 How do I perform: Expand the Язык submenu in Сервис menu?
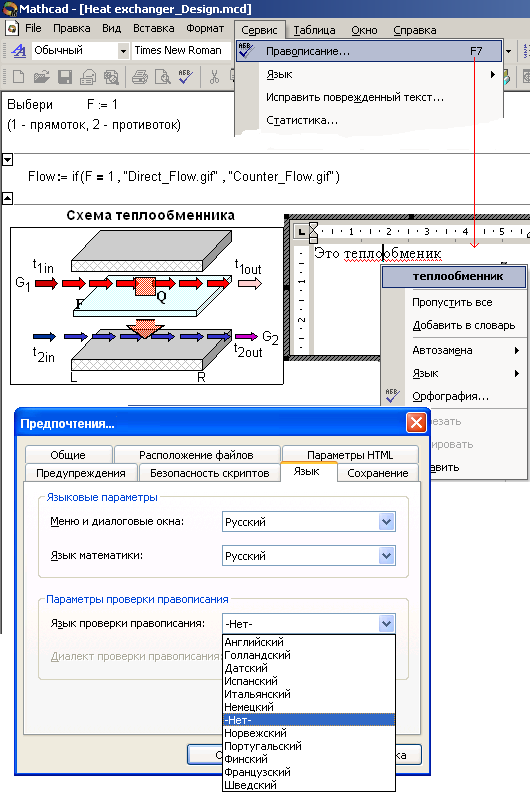[x=369, y=74]
